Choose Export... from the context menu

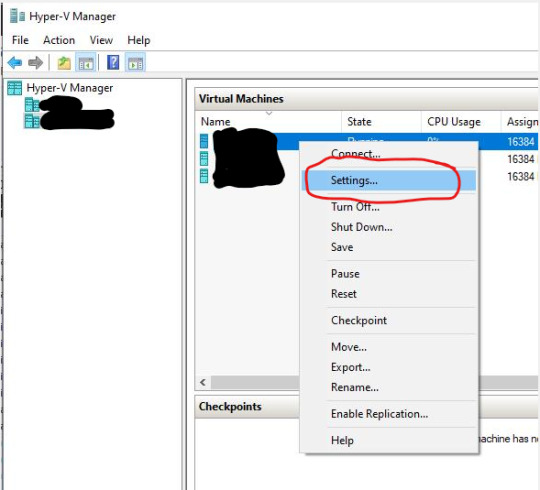point(389,367)
